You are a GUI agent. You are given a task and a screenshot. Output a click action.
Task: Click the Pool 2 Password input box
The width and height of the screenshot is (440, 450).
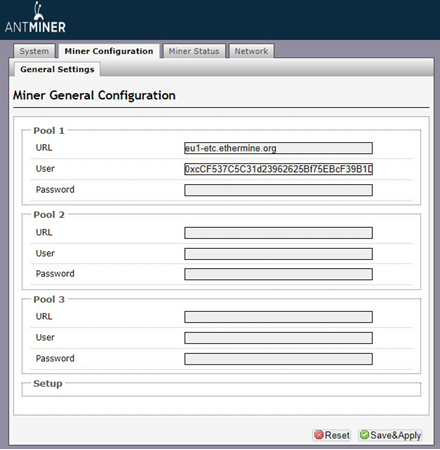278,274
